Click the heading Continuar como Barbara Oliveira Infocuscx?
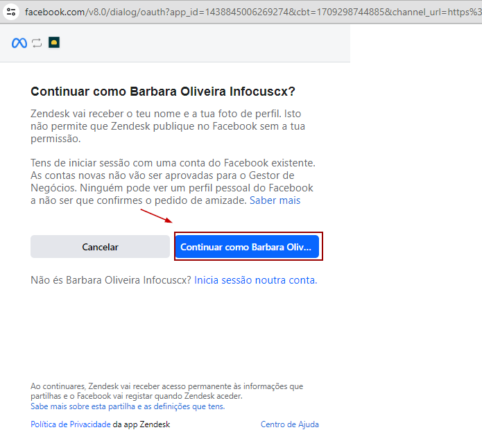The width and height of the screenshot is (482, 448). pyautogui.click(x=163, y=92)
